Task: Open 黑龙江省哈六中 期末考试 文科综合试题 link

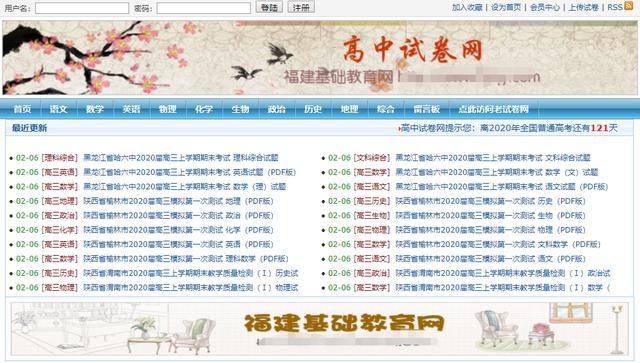Action: coord(493,158)
